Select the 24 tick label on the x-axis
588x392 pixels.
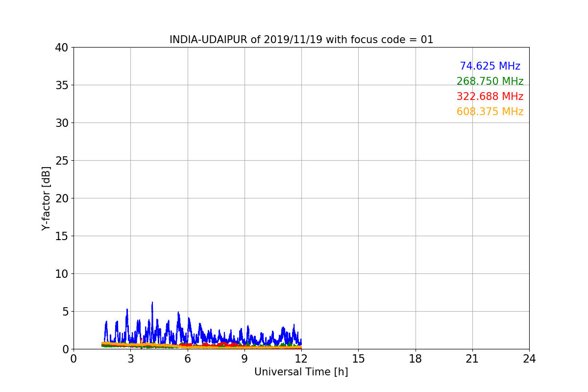(x=529, y=359)
